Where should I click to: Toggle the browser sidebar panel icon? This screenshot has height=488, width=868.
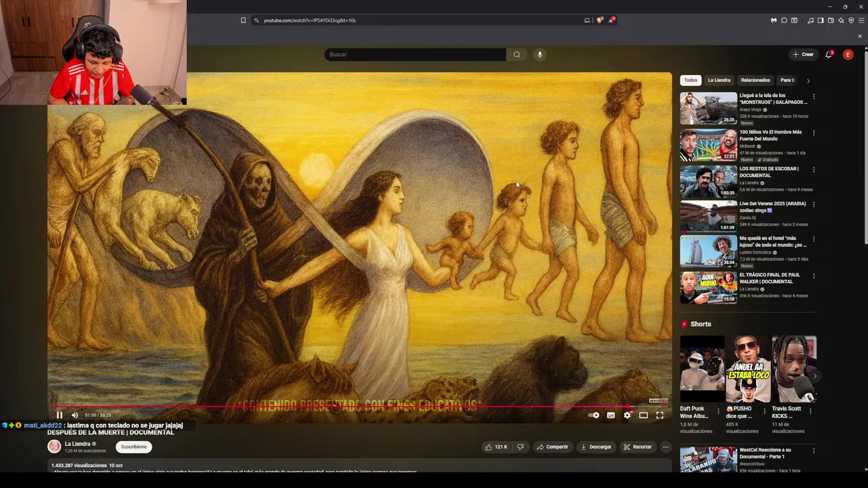(821, 20)
